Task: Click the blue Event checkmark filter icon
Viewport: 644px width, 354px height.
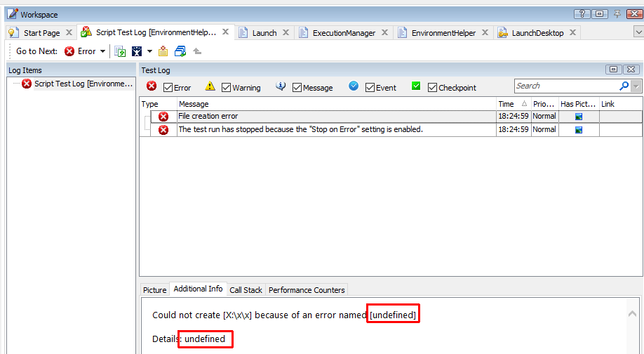Action: point(354,86)
